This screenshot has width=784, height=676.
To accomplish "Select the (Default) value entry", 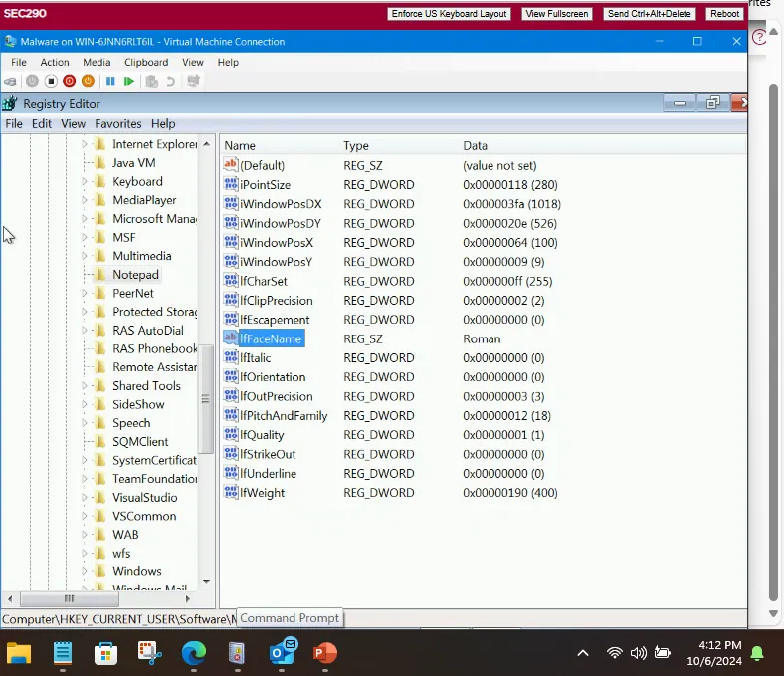I will click(x=262, y=165).
